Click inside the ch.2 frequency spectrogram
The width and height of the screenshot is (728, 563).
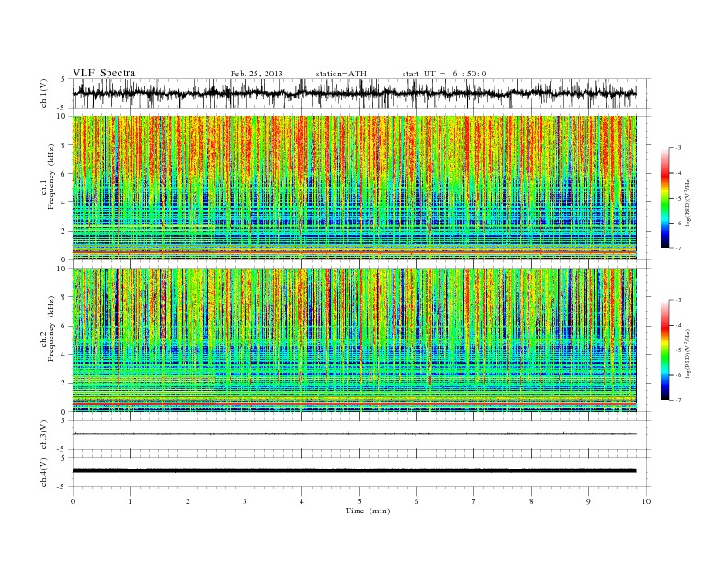tap(354, 340)
